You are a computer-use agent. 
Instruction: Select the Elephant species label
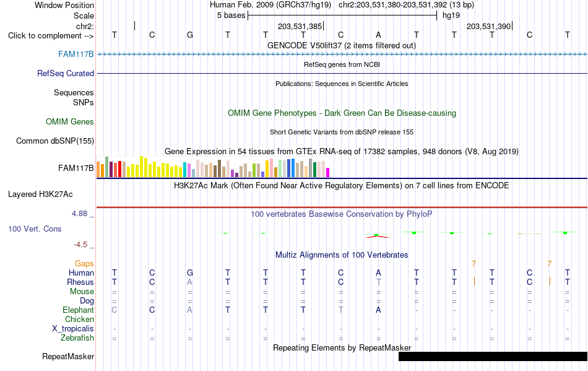78,310
